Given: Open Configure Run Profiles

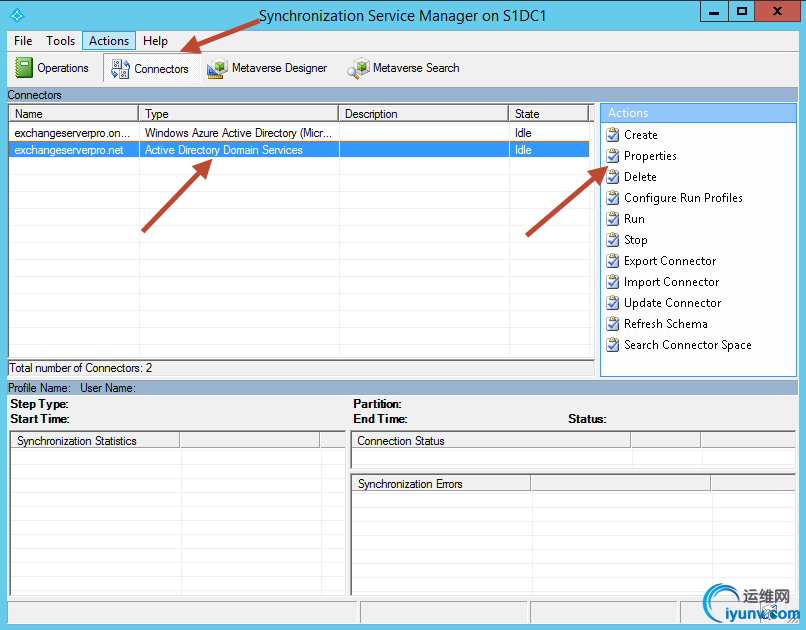Looking at the screenshot, I should (x=683, y=198).
